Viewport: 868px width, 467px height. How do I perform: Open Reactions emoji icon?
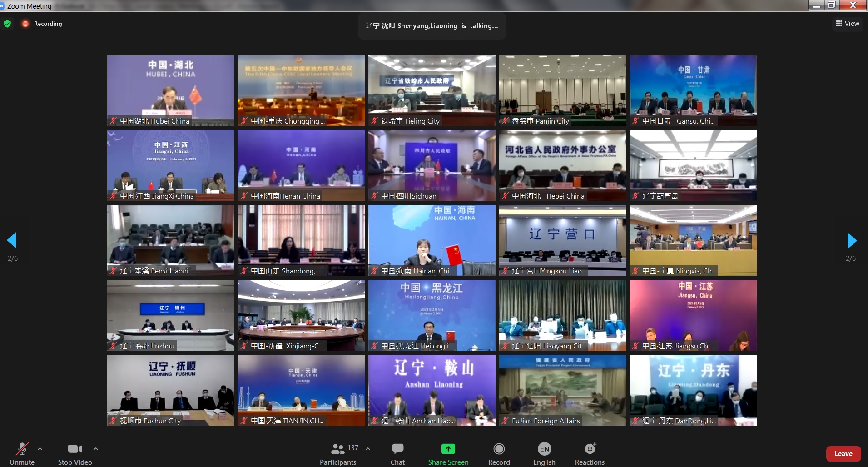(590, 449)
